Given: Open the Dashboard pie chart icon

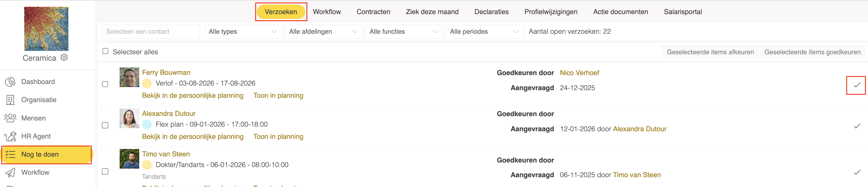Looking at the screenshot, I should [10, 82].
